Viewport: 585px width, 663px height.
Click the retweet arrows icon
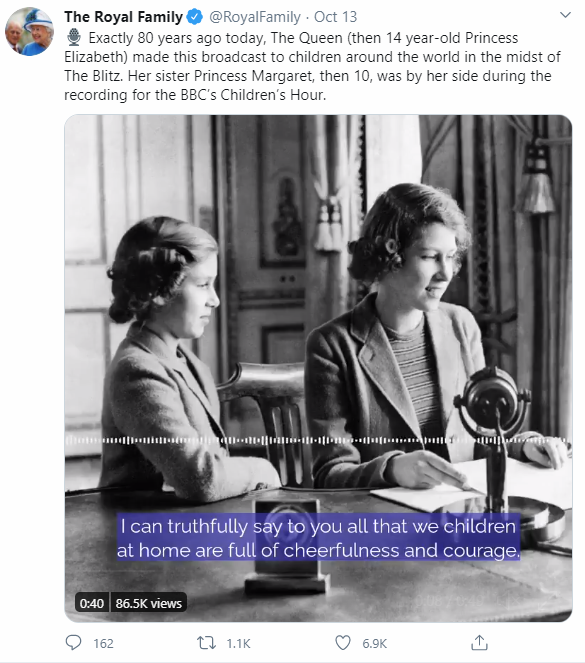tap(206, 643)
